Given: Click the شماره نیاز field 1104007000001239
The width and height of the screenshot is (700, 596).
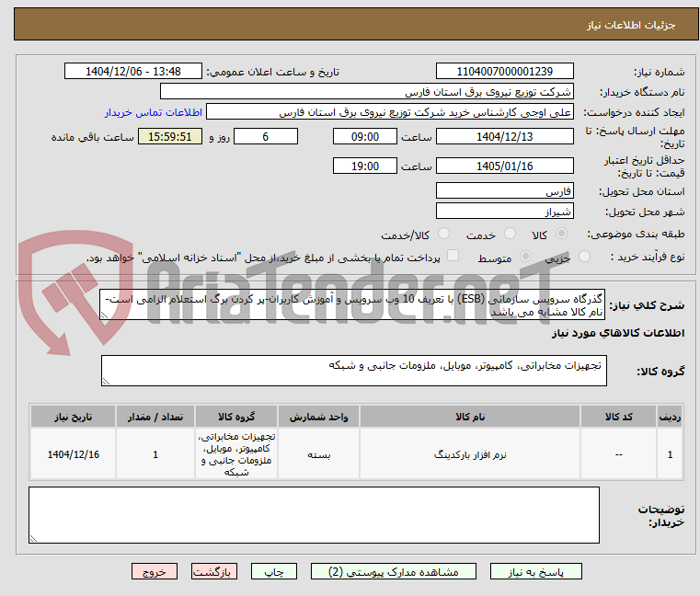Looking at the screenshot, I should [504, 72].
